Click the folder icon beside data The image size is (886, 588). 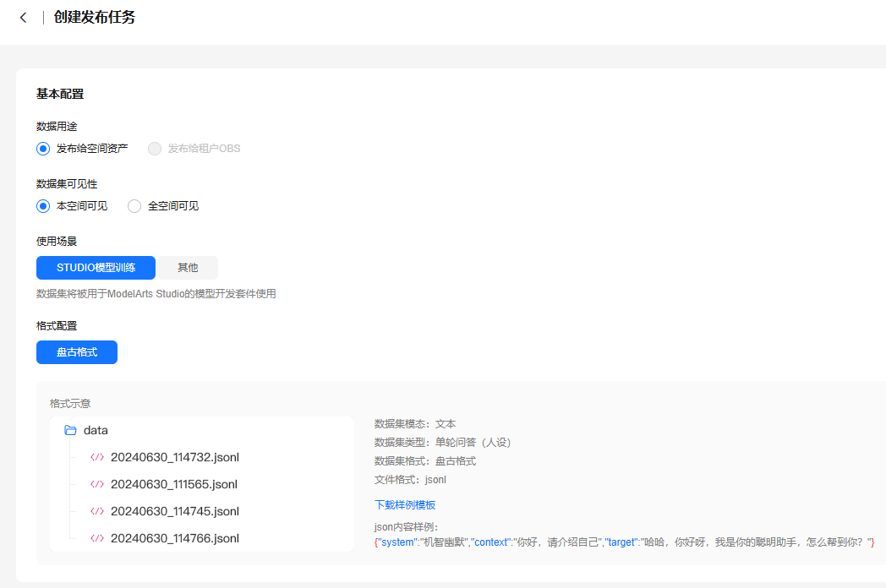(72, 430)
